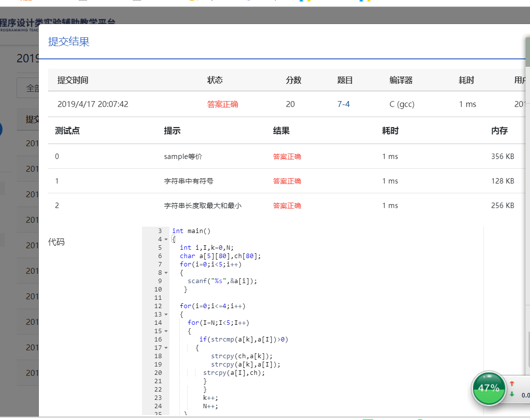Image resolution: width=530 pixels, height=420 pixels.
Task: Click the 提交结果 dialog title
Action: click(69, 42)
